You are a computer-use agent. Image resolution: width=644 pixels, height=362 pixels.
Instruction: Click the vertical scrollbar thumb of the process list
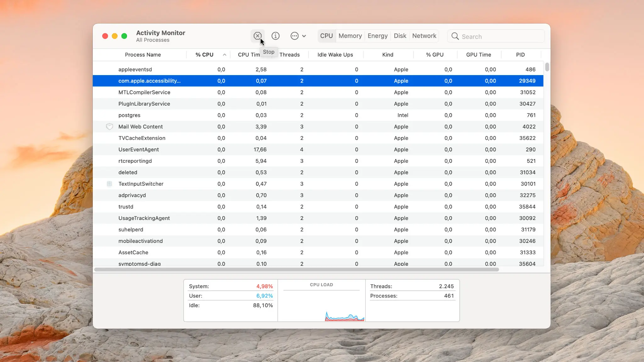(x=547, y=67)
